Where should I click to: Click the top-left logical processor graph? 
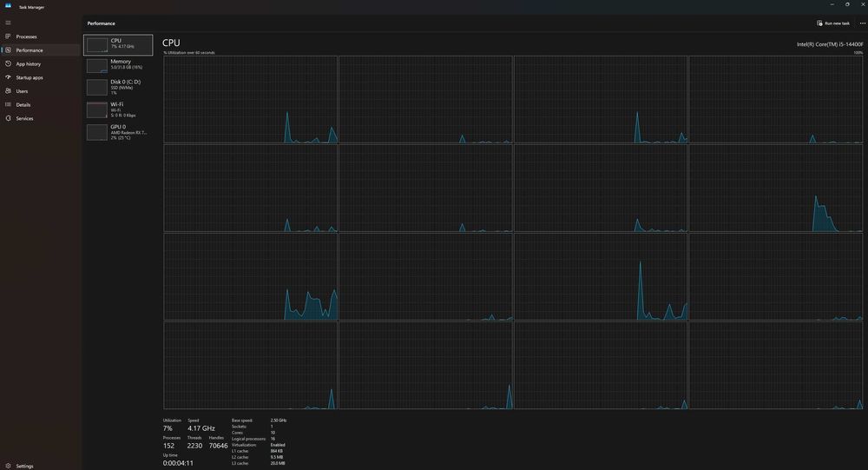[250, 100]
